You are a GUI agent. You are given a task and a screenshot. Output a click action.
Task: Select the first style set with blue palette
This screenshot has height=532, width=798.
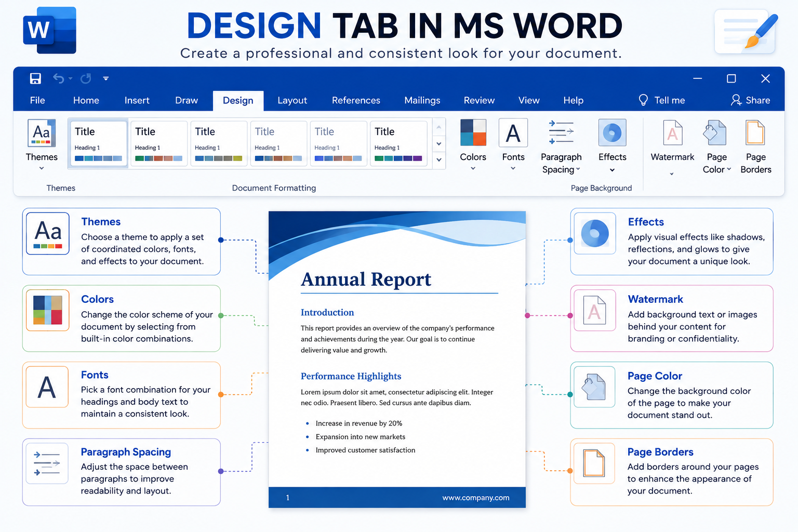98,144
